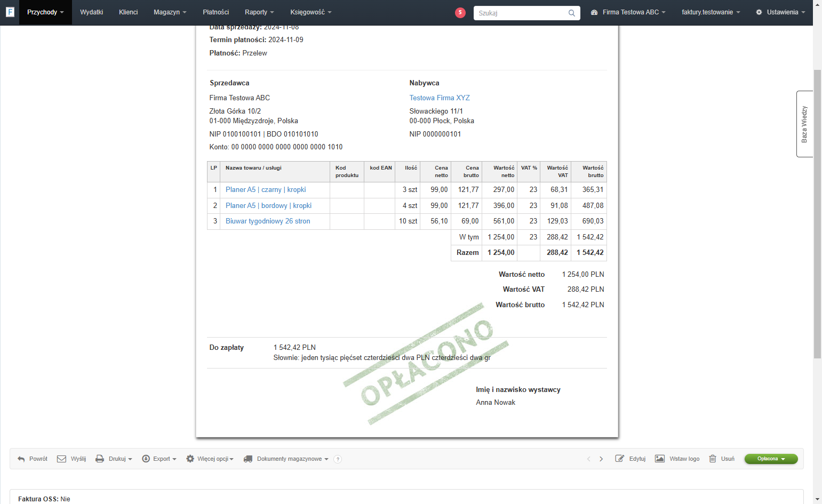
Task: Open the red notifications badge showing 5
Action: point(460,13)
